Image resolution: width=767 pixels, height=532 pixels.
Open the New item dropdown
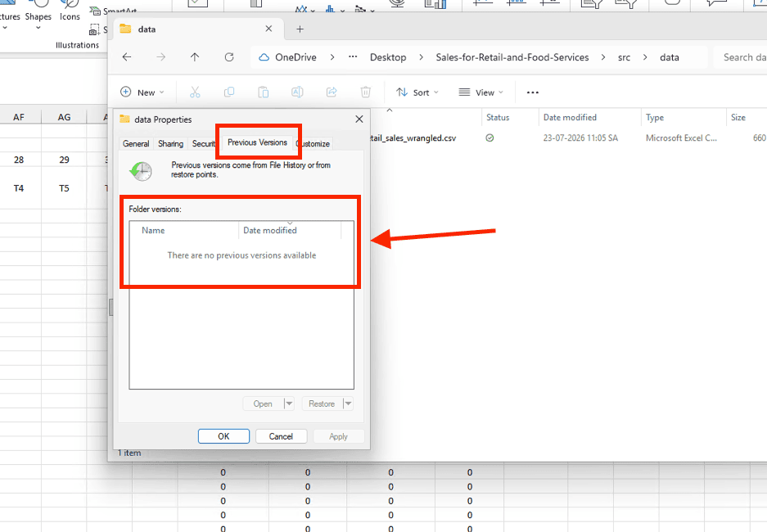[142, 92]
